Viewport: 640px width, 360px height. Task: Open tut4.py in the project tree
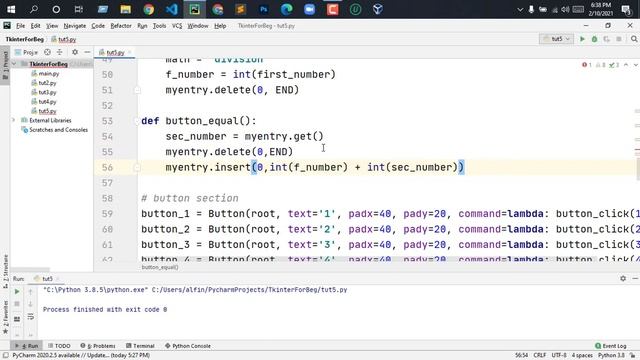click(44, 102)
